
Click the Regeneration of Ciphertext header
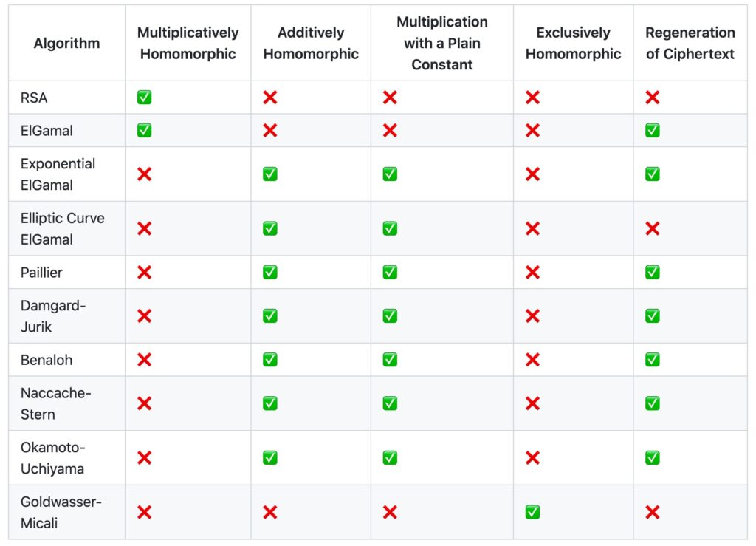click(690, 43)
